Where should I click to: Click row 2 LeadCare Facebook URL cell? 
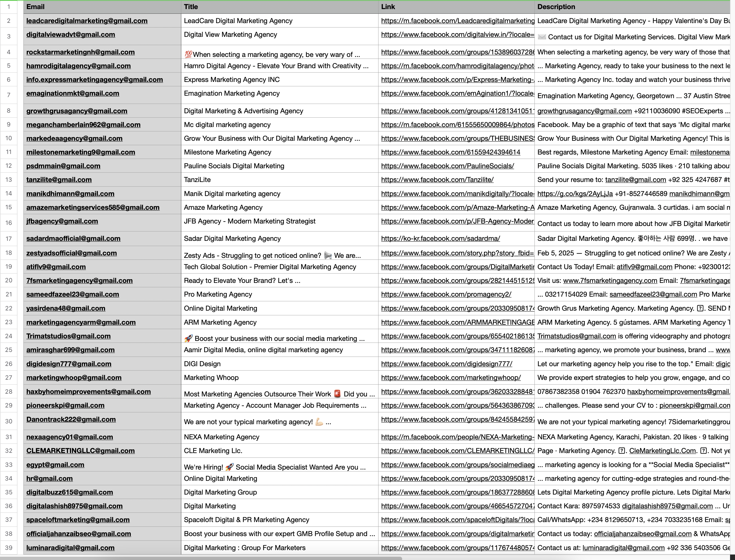point(456,21)
